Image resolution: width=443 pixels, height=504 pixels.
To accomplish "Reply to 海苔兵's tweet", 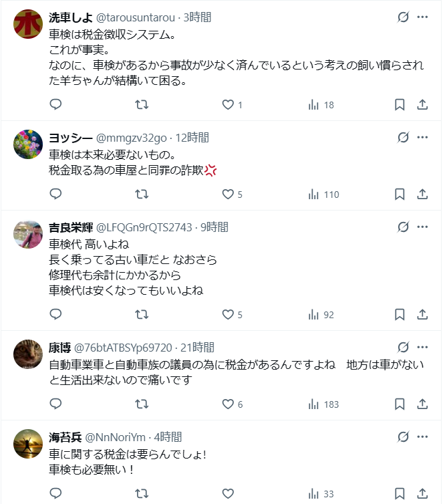I will click(56, 494).
